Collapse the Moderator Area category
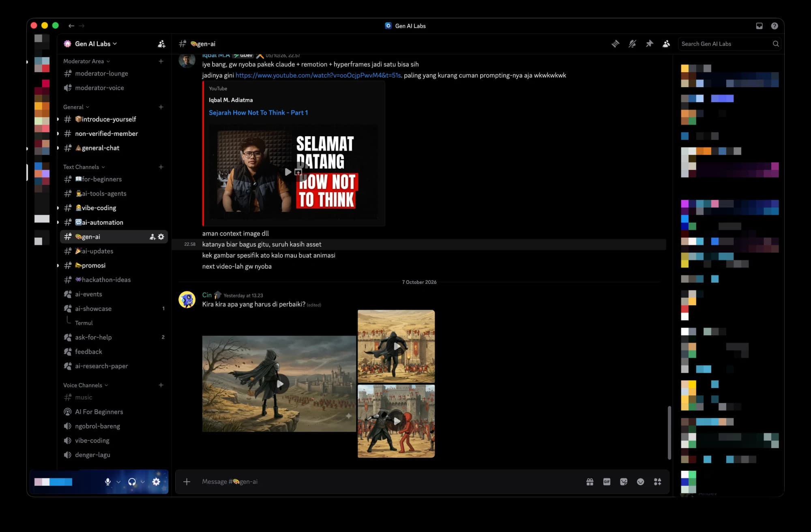This screenshot has height=532, width=811. pos(86,61)
